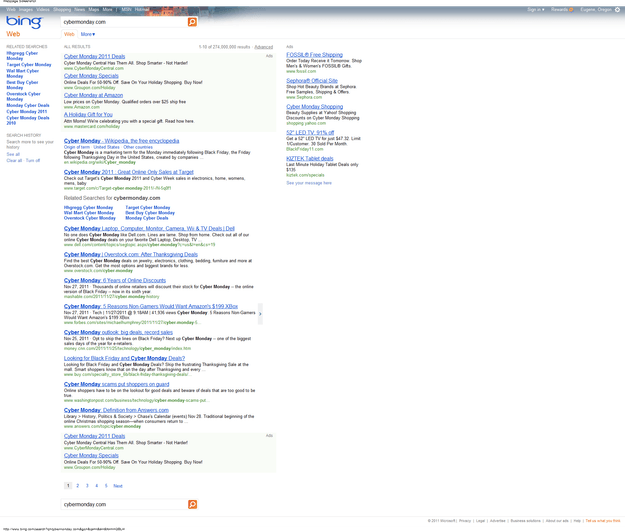This screenshot has height=531, width=625.
Task: Open the 52" LED TV 91% off ad
Action: (310, 133)
